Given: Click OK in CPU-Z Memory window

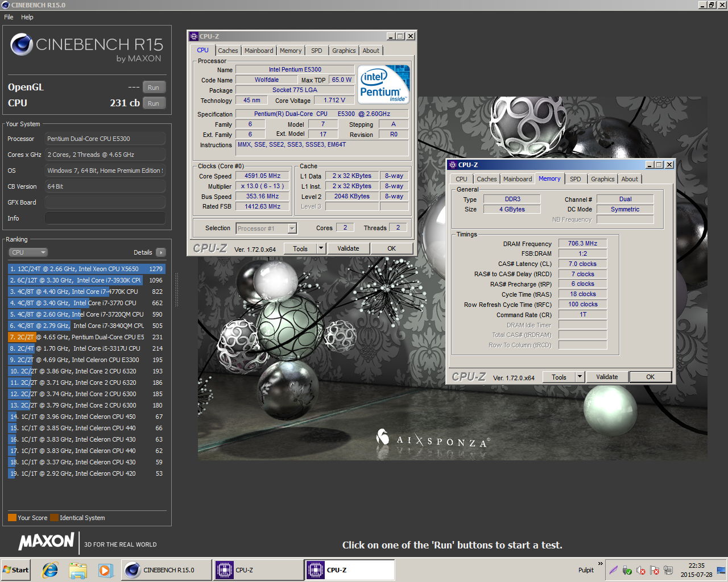Looking at the screenshot, I should tap(651, 377).
